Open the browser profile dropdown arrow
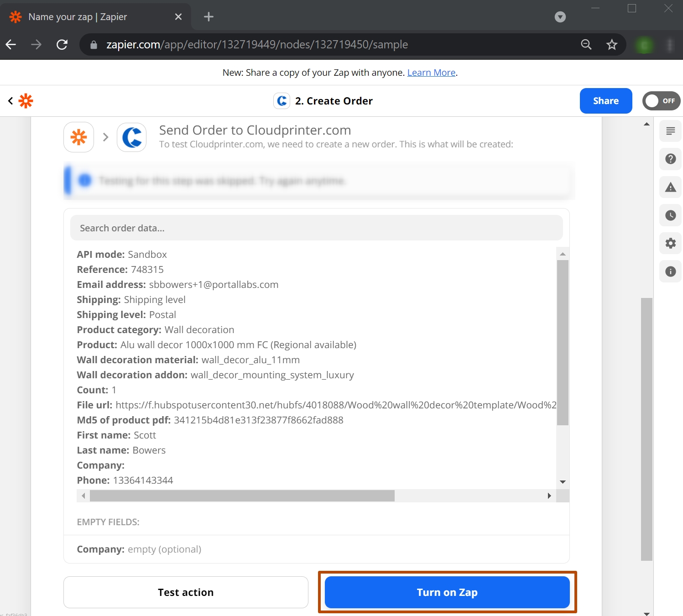 (x=560, y=17)
